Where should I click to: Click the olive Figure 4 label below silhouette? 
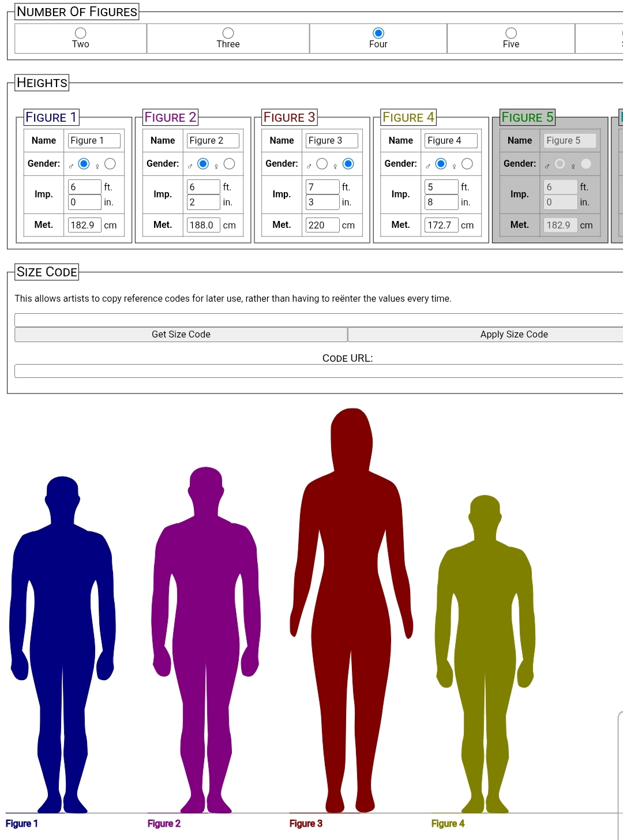point(448,824)
